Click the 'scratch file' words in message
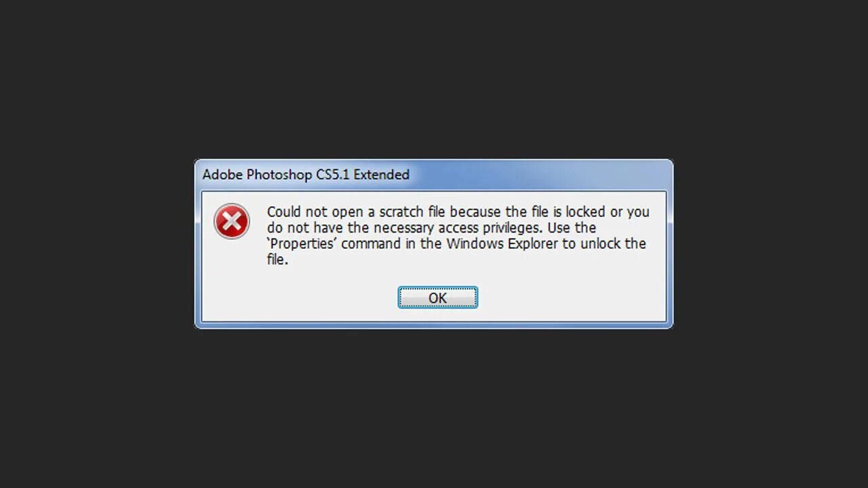 coord(411,211)
